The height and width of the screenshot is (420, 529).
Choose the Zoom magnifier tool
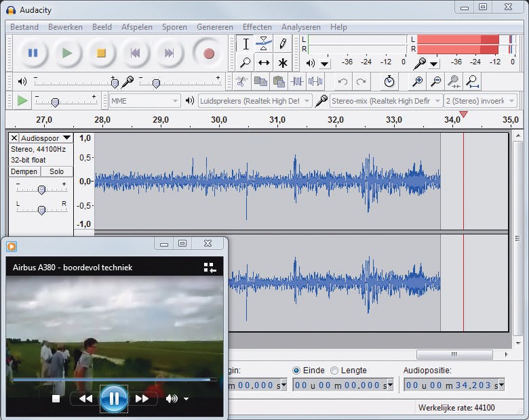[246, 63]
